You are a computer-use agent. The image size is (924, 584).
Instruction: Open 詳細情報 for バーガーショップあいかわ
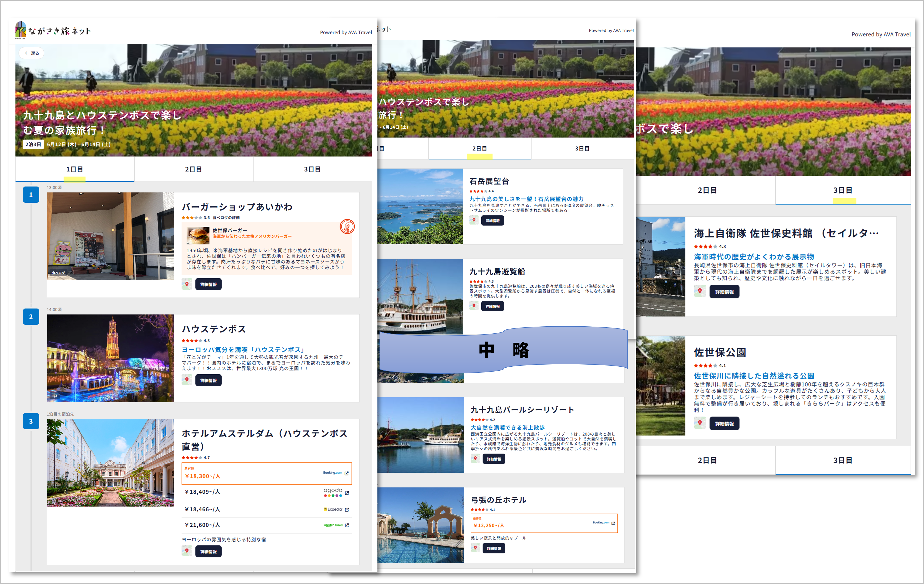(x=208, y=284)
